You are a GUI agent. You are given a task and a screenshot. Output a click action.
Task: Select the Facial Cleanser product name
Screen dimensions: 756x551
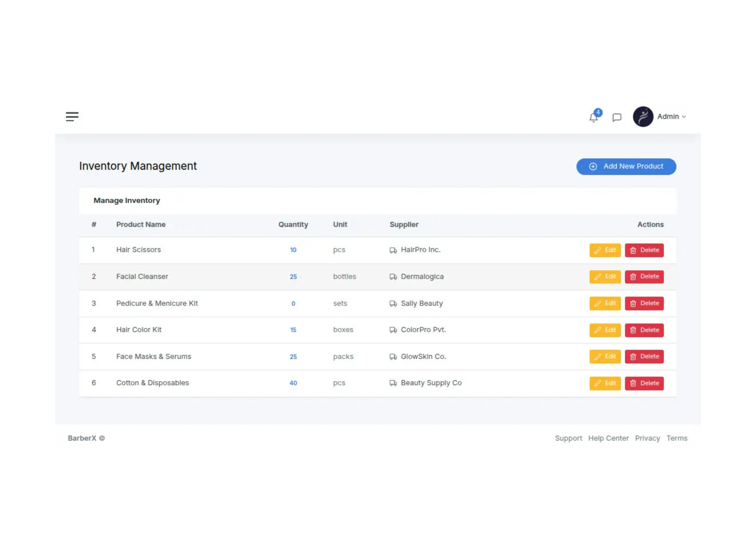coord(142,276)
